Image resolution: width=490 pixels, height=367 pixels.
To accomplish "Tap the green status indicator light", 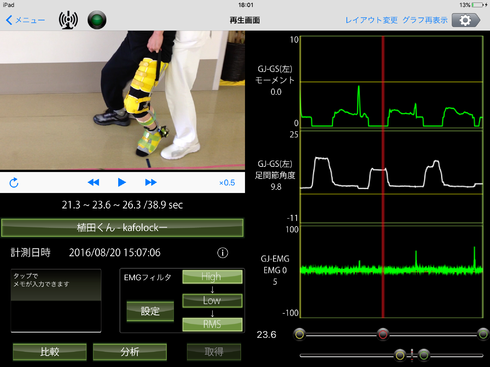I will pyautogui.click(x=97, y=20).
